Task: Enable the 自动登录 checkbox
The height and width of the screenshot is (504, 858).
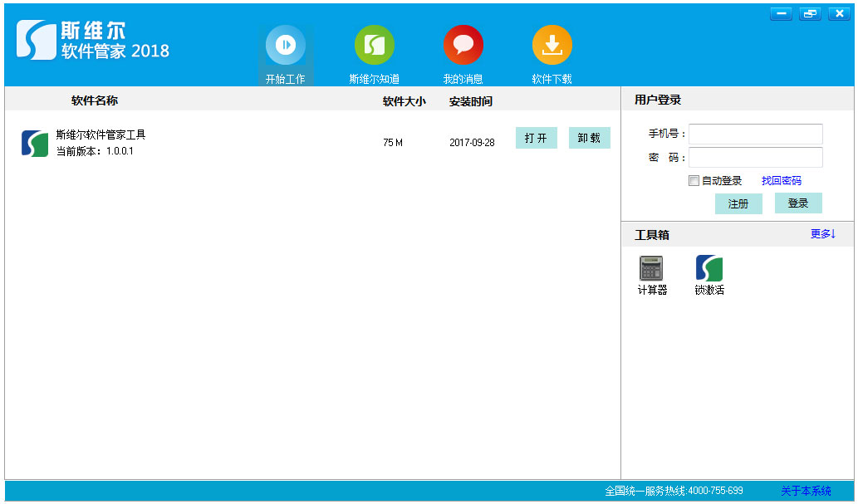Action: (x=694, y=180)
